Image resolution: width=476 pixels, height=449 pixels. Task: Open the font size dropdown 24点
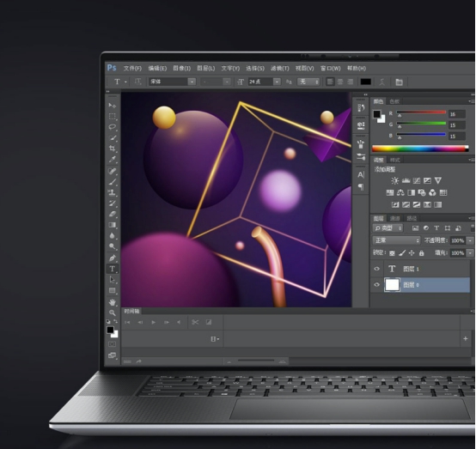pos(264,82)
